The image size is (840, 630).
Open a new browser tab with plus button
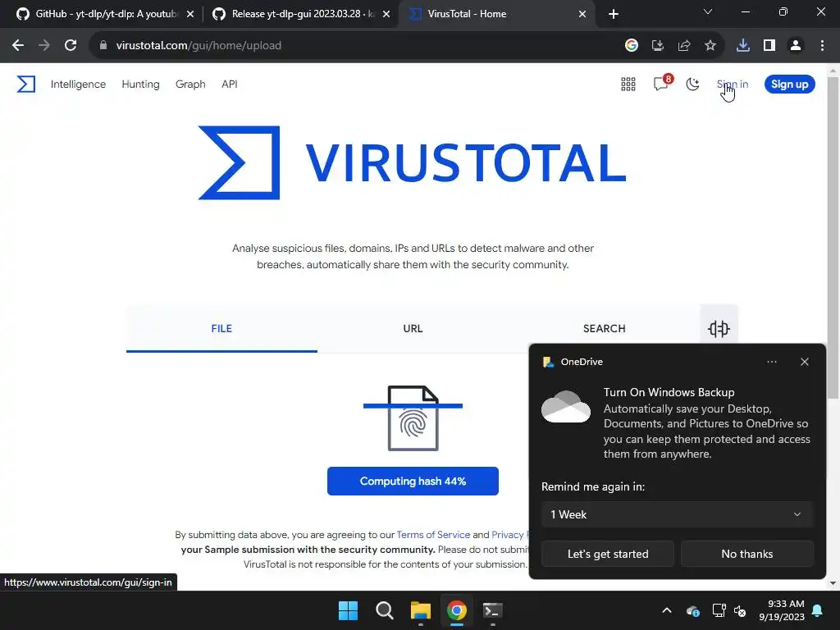pyautogui.click(x=614, y=14)
